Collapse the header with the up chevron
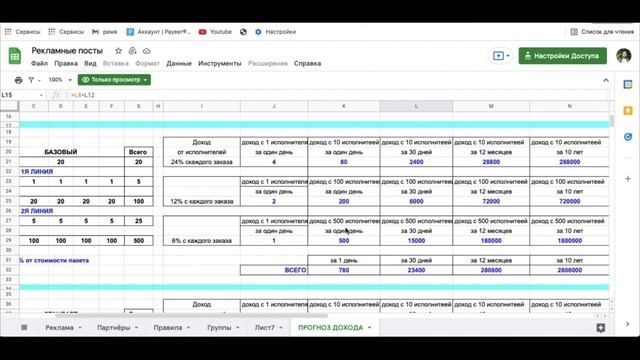Image resolution: width=640 pixels, height=360 pixels. coord(606,80)
